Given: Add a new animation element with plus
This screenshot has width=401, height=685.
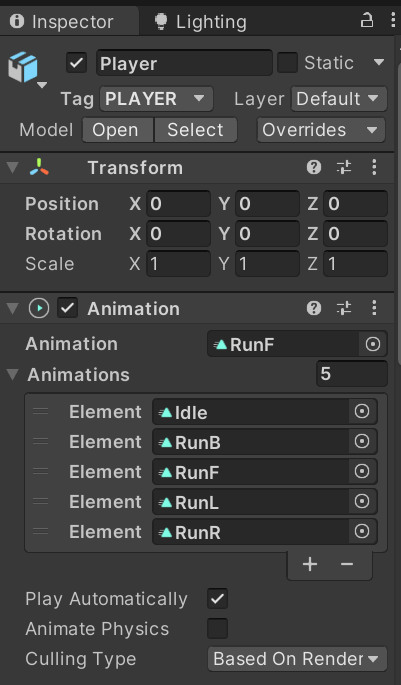Looking at the screenshot, I should coord(310,565).
